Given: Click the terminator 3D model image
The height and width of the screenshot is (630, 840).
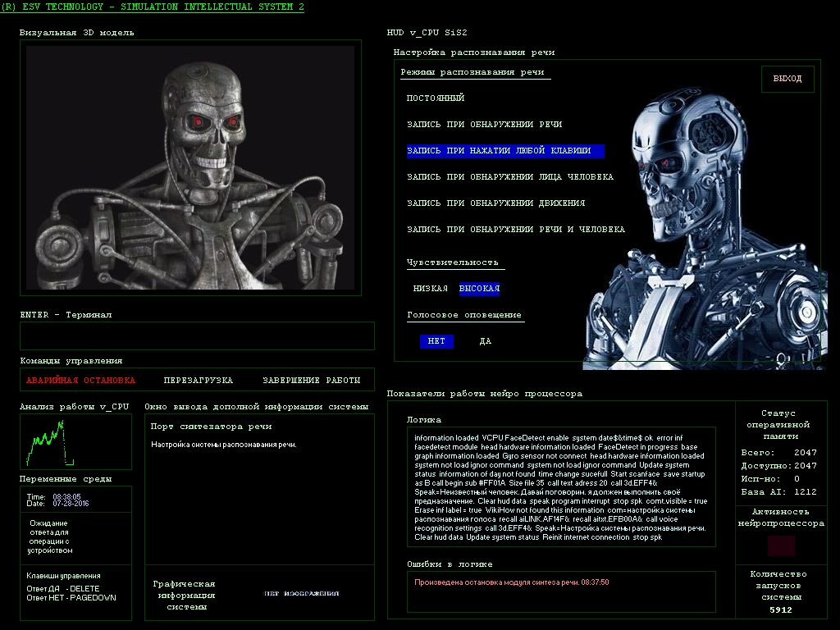Looking at the screenshot, I should coord(190,167).
